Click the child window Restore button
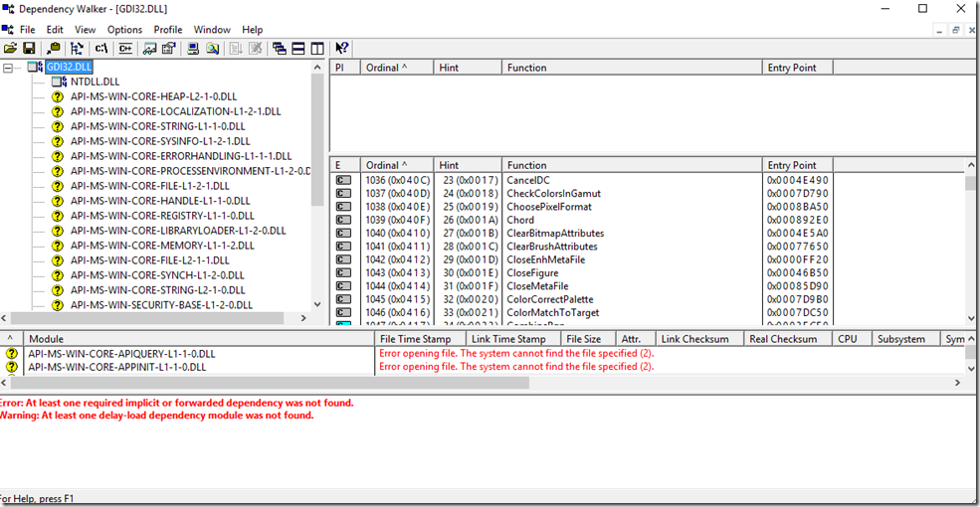 click(956, 30)
